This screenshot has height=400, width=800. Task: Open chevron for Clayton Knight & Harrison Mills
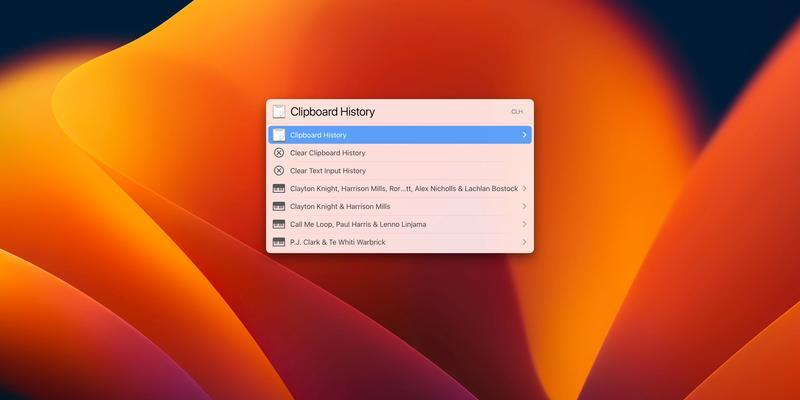(x=524, y=206)
